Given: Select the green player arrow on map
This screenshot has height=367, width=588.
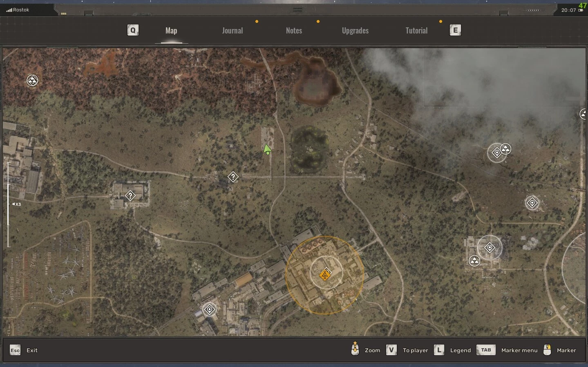Looking at the screenshot, I should 267,150.
